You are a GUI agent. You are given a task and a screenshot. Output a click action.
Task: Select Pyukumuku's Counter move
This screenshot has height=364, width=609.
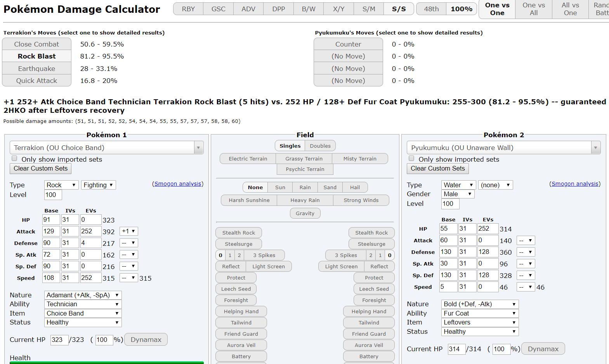tap(348, 44)
